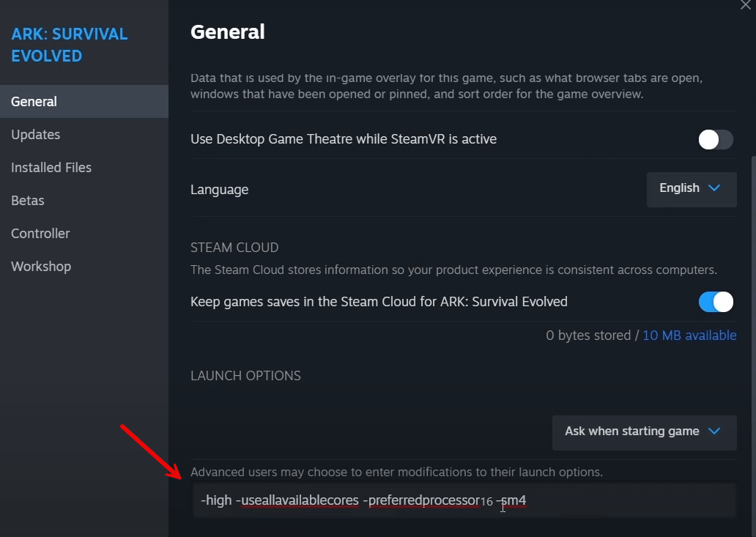
Task: Click the chevron on Ask when starting game
Action: (x=714, y=432)
